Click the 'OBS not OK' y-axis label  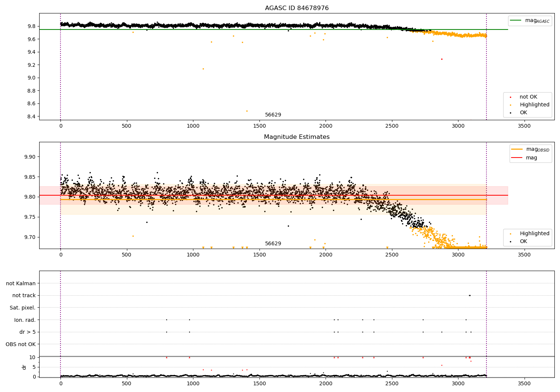[x=21, y=344]
